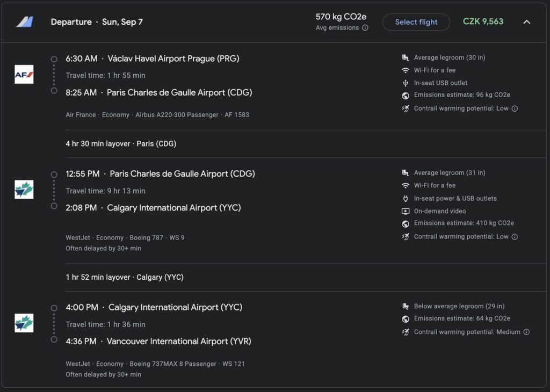The height and width of the screenshot is (392, 550).
Task: Open contrail info icon for Air France leg
Action: point(515,108)
